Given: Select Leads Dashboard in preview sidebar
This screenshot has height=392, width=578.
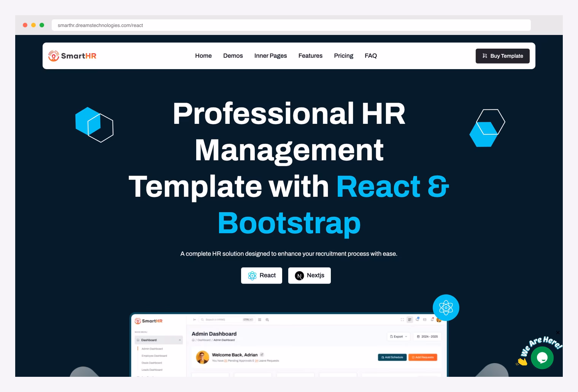Looking at the screenshot, I should [152, 370].
